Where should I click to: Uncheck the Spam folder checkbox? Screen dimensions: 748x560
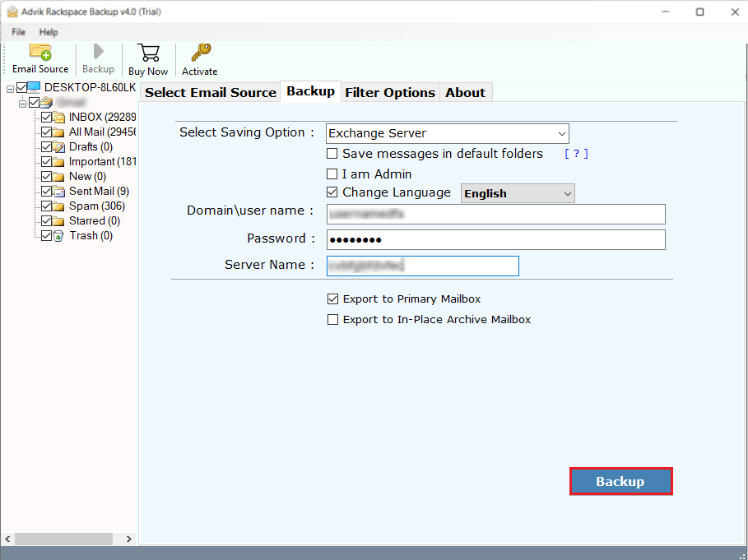(x=47, y=206)
